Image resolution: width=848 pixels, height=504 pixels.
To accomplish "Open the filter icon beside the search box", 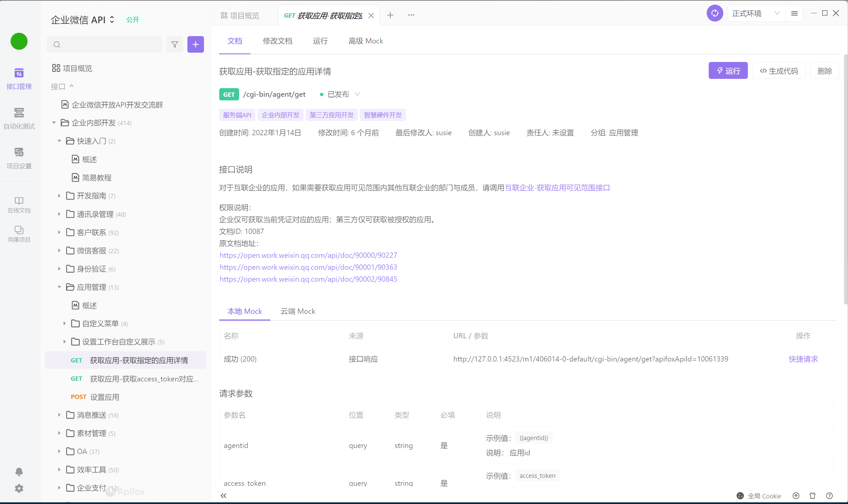I will pos(175,44).
